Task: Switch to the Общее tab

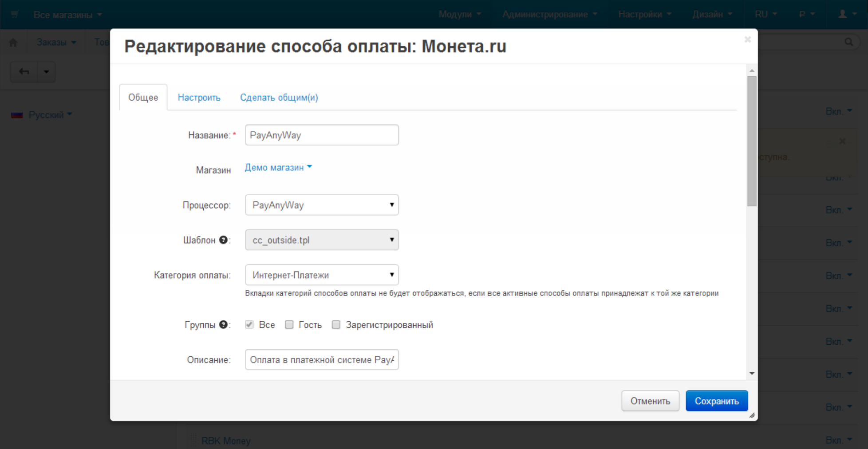Action: [143, 97]
